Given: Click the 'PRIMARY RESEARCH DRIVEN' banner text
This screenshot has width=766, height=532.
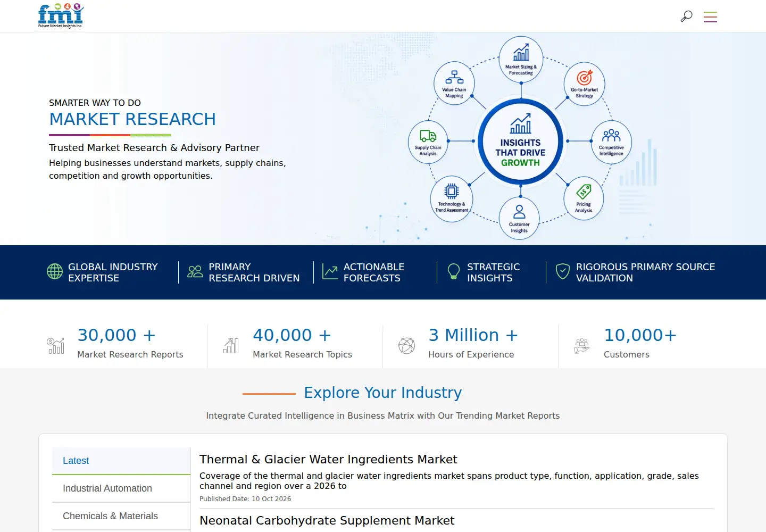Looking at the screenshot, I should (254, 272).
